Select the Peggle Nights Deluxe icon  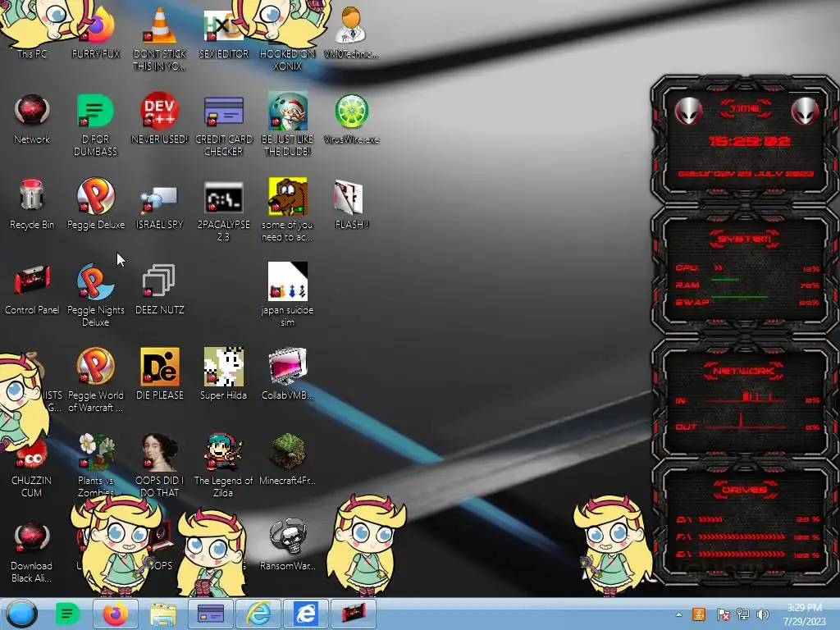click(x=95, y=295)
